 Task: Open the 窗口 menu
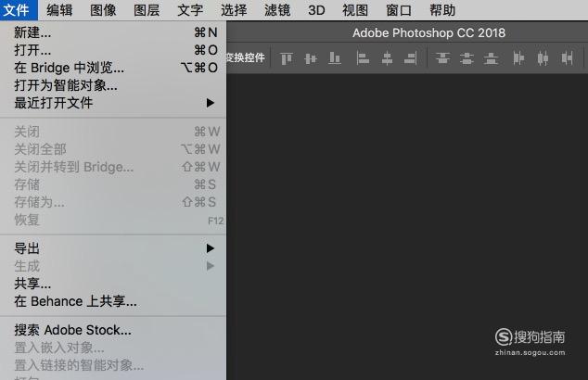pos(399,10)
